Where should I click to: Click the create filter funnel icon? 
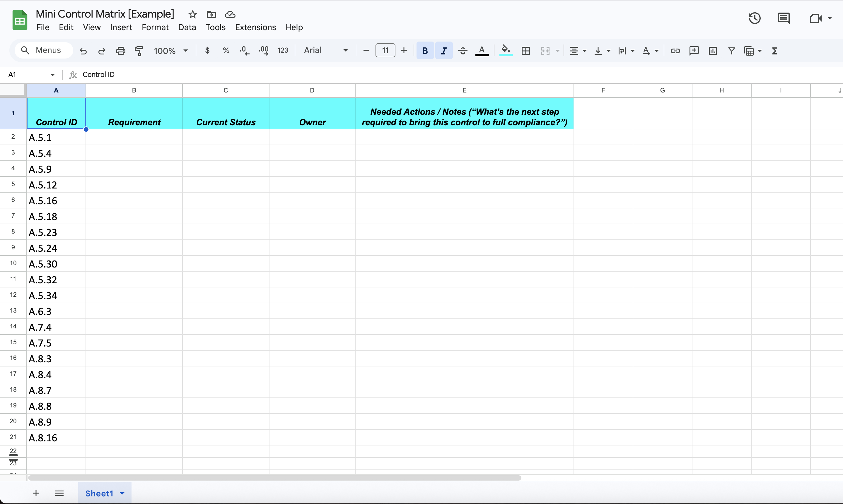pyautogui.click(x=732, y=51)
